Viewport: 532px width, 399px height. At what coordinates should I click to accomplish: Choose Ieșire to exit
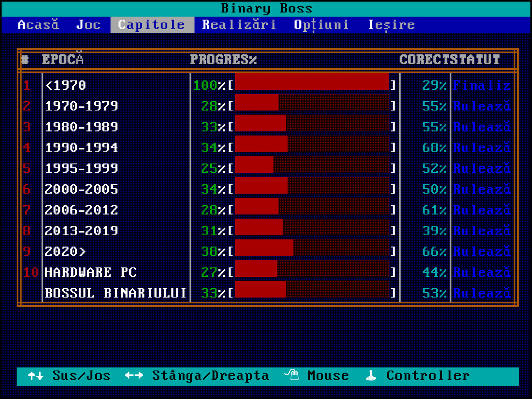point(391,25)
